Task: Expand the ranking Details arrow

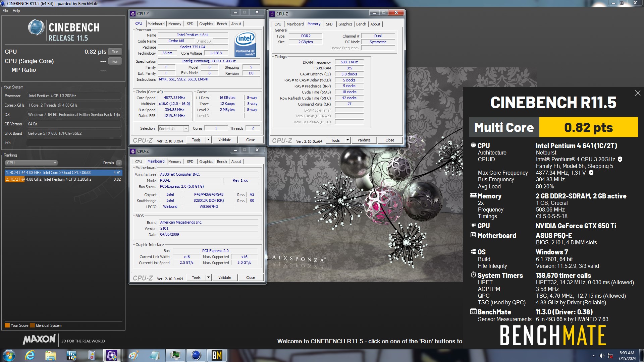Action: 119,163
